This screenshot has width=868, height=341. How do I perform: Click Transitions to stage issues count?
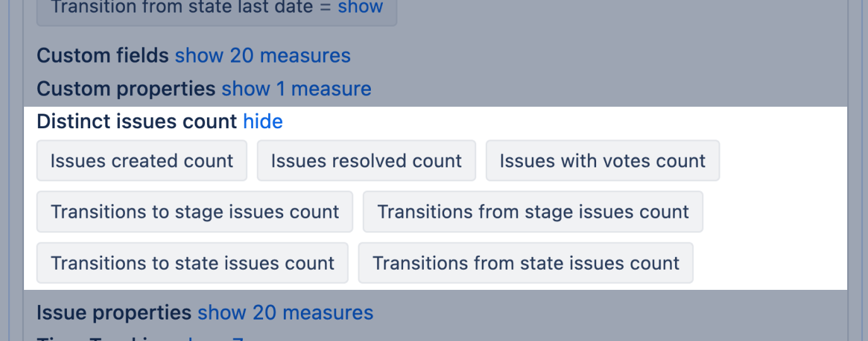point(195,212)
